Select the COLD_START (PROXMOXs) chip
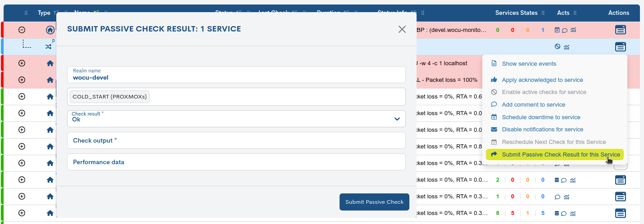The width and height of the screenshot is (644, 224). 109,97
